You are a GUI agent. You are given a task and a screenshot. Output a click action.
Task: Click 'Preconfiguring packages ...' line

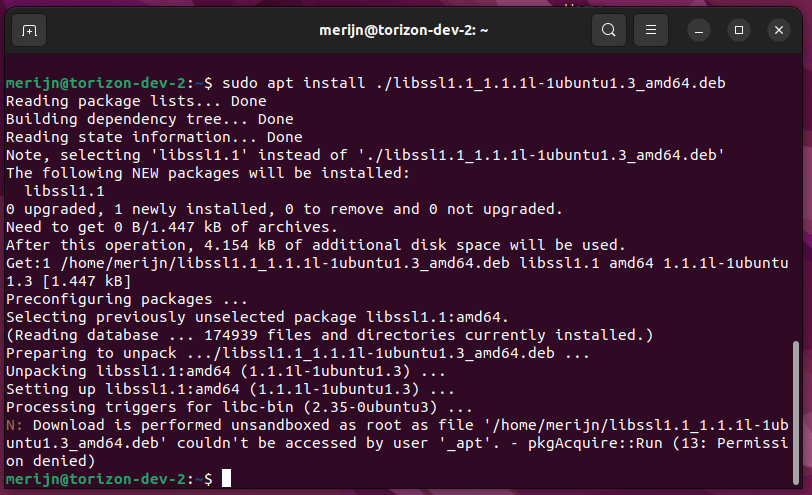click(127, 299)
